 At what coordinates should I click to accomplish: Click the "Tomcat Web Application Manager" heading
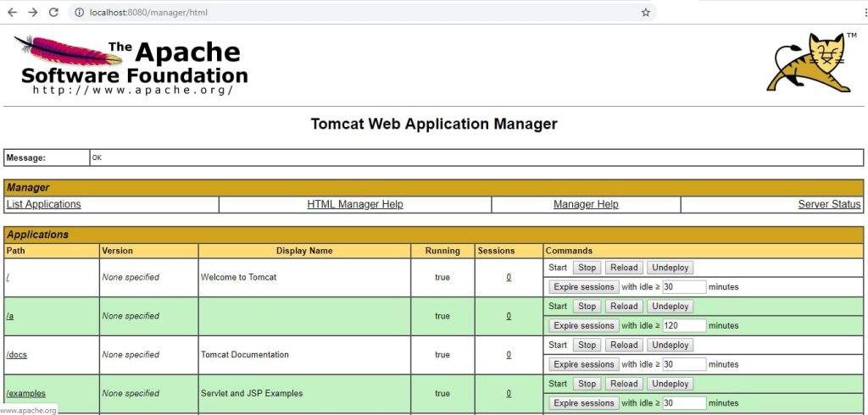pyautogui.click(x=434, y=124)
